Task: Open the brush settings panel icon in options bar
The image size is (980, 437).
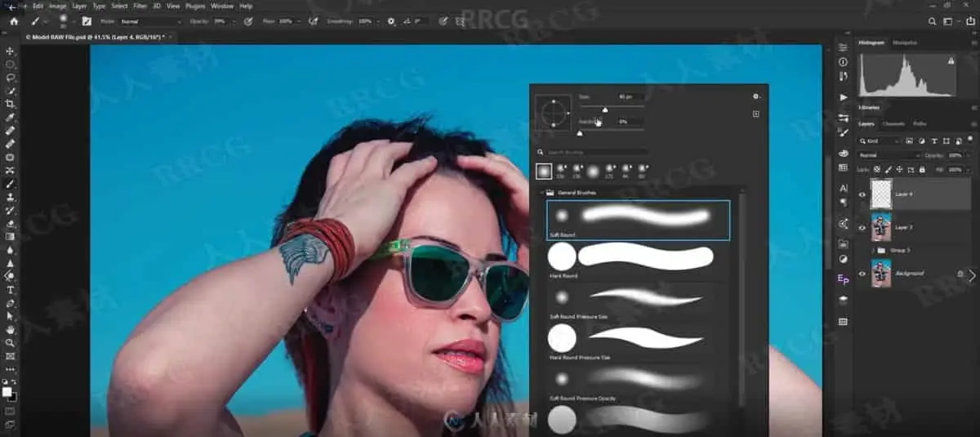Action: (x=87, y=21)
